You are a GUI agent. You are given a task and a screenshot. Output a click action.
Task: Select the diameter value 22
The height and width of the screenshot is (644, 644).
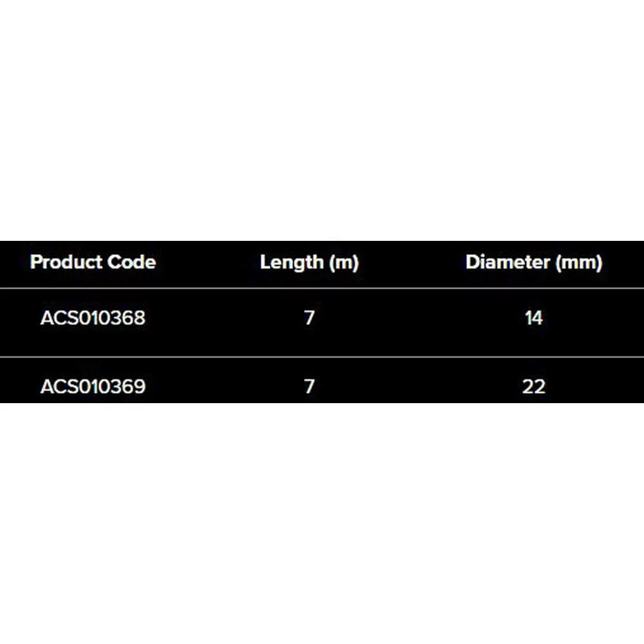pyautogui.click(x=533, y=386)
